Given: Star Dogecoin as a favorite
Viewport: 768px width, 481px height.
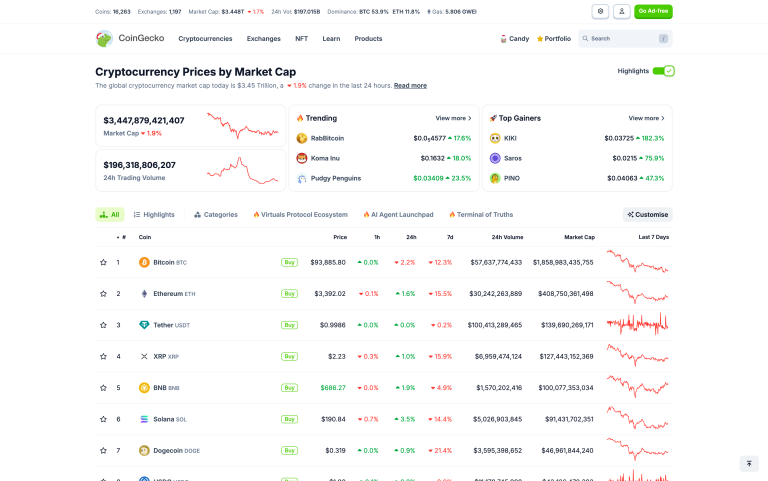Looking at the screenshot, I should [x=103, y=451].
